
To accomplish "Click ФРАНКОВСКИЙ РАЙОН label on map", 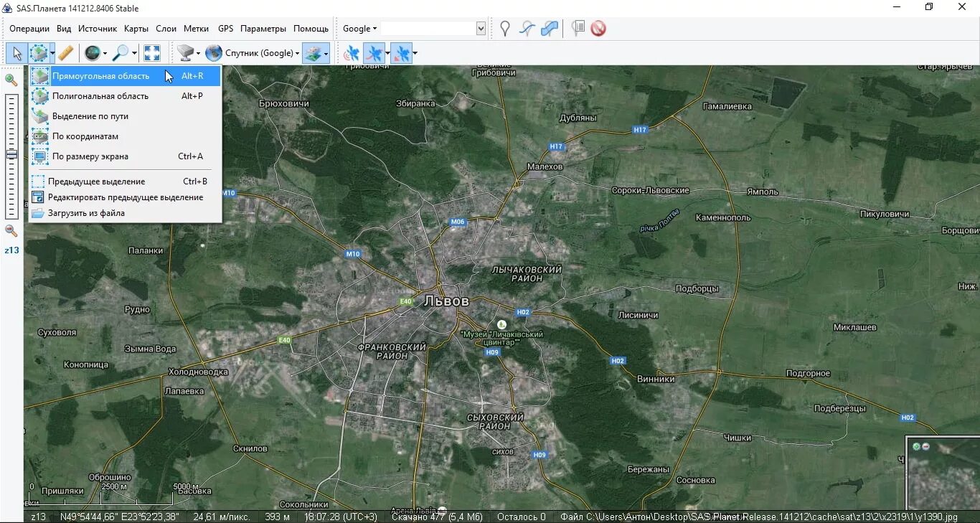I will (x=392, y=352).
